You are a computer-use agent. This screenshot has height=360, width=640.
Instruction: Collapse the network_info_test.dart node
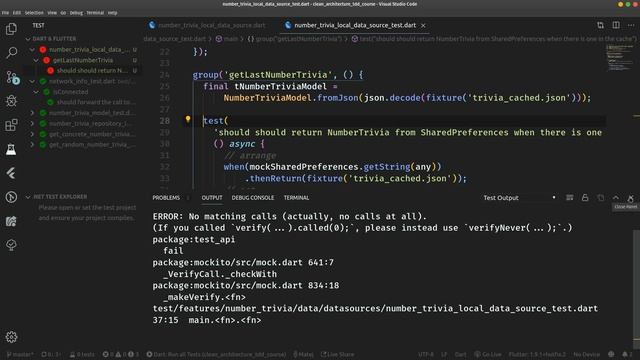coord(32,81)
